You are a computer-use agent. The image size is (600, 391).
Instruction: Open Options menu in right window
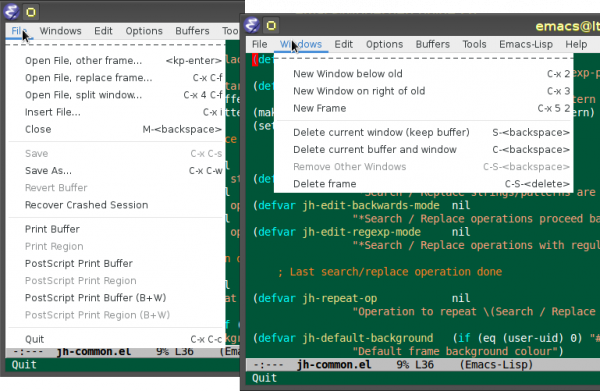pos(384,44)
